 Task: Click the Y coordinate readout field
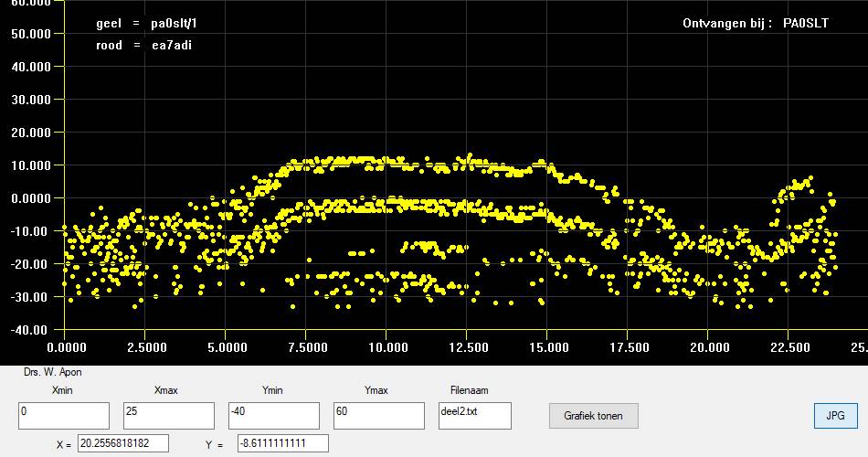click(x=283, y=443)
